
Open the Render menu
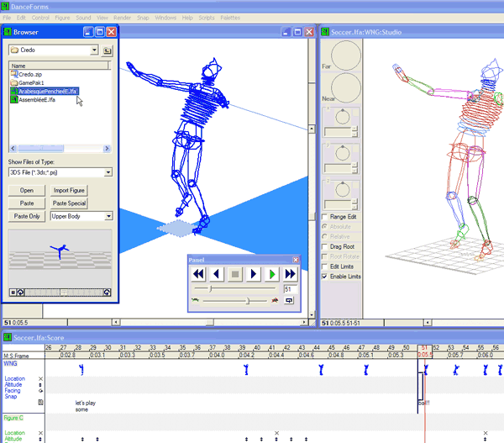click(x=123, y=17)
